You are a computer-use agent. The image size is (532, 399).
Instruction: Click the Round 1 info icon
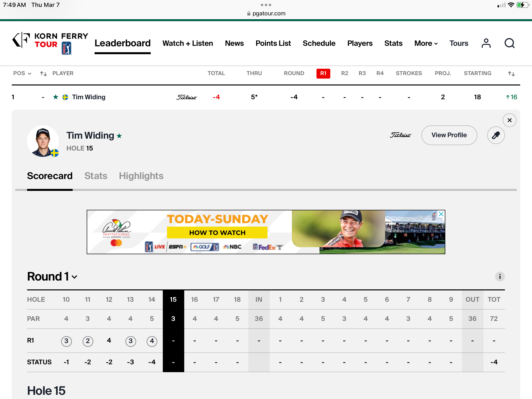point(500,277)
